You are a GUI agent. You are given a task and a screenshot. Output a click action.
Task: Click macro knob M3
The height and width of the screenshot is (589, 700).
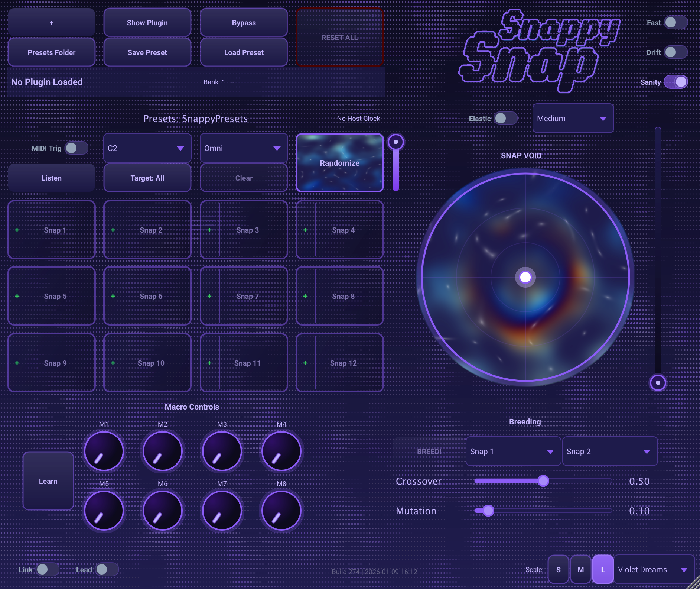[x=221, y=451]
